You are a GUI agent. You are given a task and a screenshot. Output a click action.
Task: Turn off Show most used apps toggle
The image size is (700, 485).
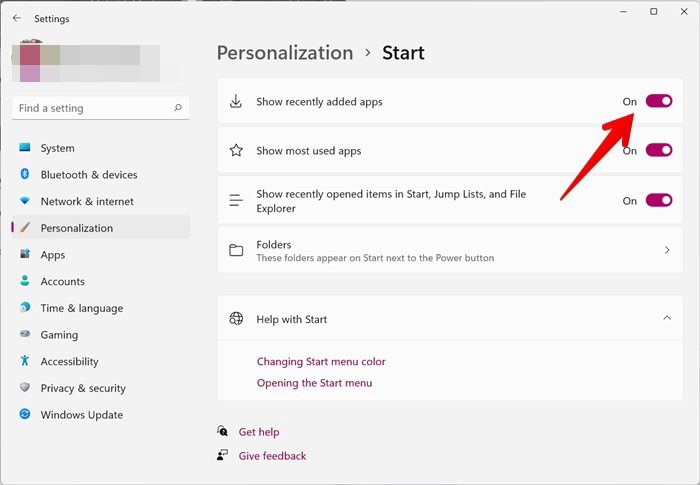coord(659,150)
